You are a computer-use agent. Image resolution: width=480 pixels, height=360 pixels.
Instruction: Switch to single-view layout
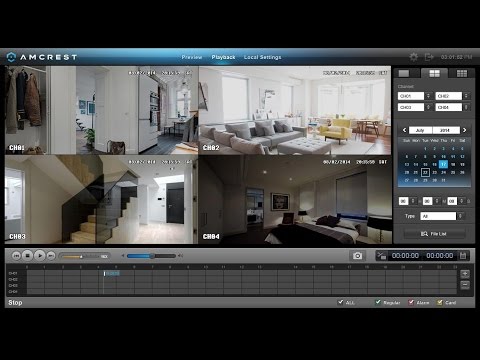(404, 73)
